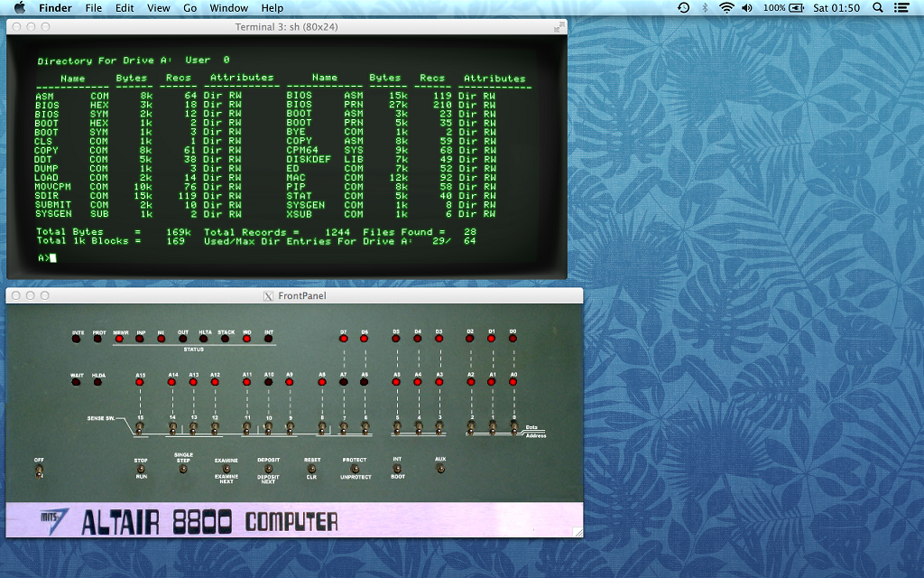The image size is (924, 578).
Task: Click the Time Machine menu bar icon
Action: pyautogui.click(x=684, y=7)
